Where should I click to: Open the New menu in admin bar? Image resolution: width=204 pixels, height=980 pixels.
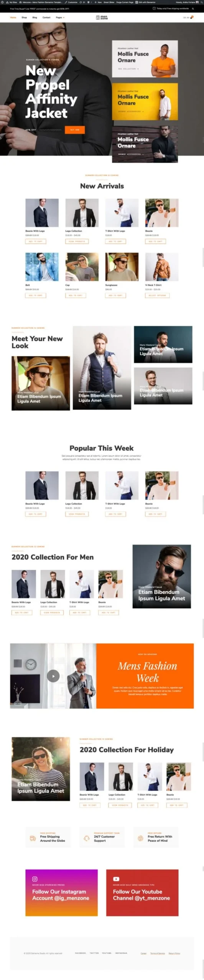[x=98, y=2]
